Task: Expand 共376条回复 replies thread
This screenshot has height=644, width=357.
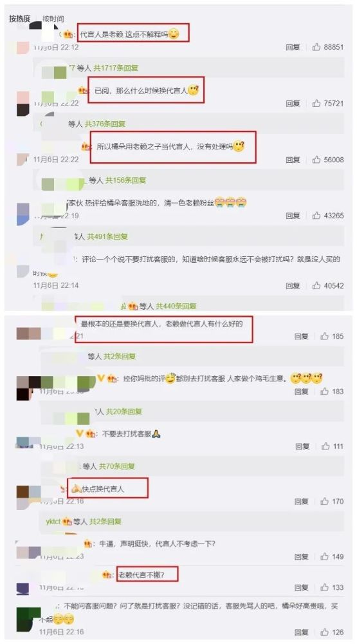Action: point(105,124)
